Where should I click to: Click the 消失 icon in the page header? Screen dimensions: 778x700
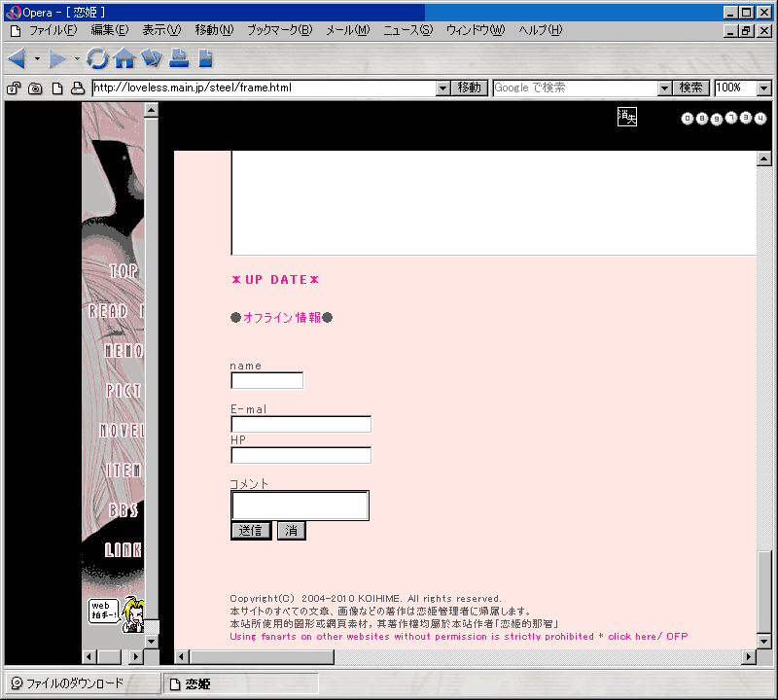click(627, 117)
